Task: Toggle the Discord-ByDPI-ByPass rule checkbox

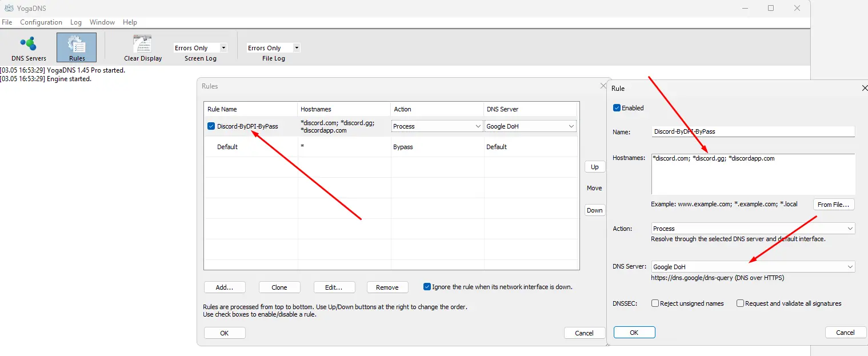Action: [211, 126]
